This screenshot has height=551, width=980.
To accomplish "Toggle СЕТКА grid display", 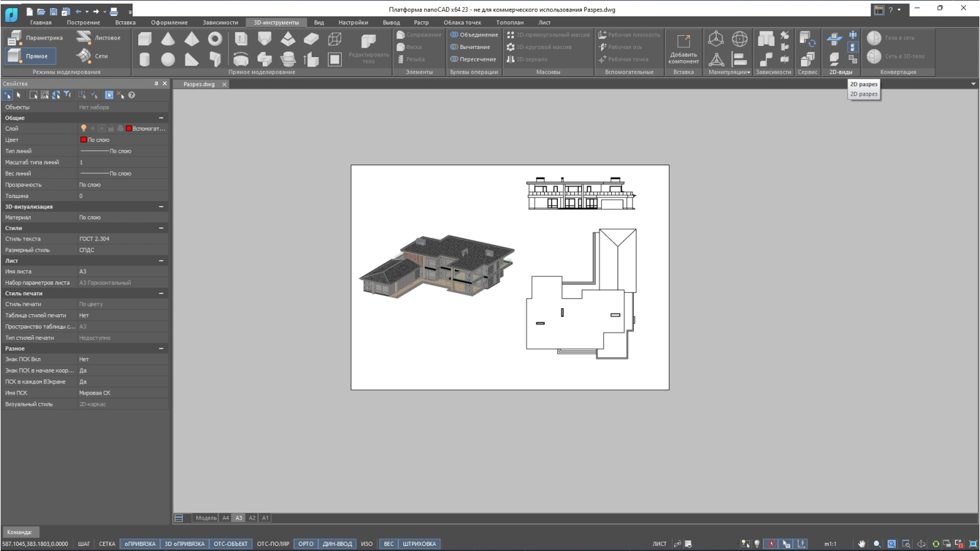I will pyautogui.click(x=107, y=544).
